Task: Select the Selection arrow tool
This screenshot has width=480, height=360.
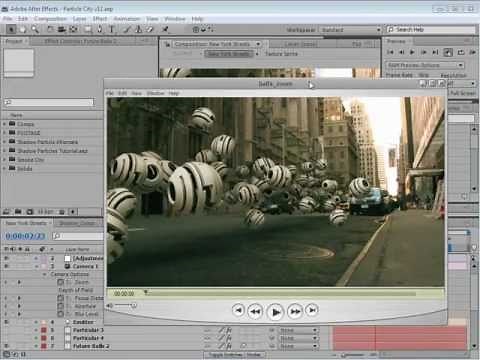Action: [x=11, y=29]
